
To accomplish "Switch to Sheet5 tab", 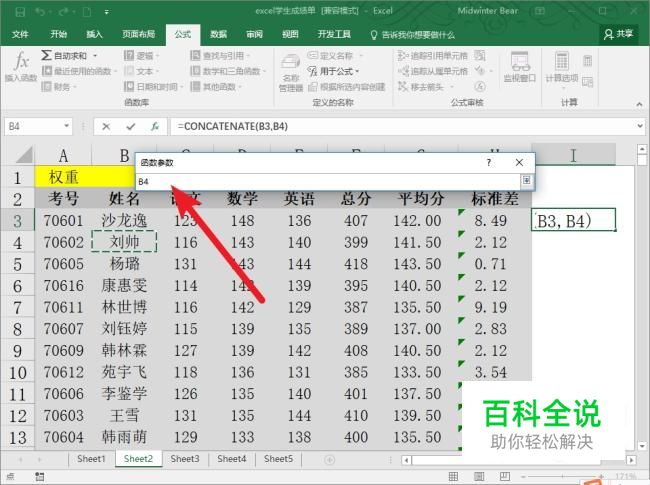I will (279, 459).
